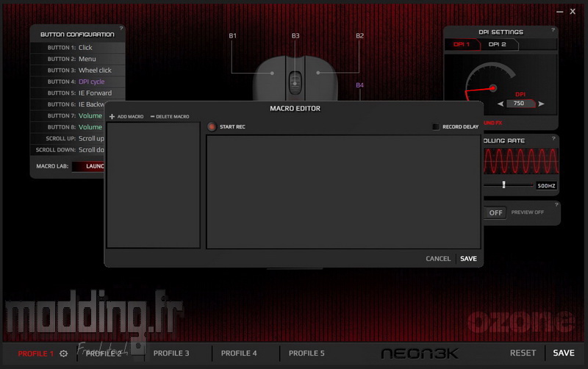Viewport: 588px width, 369px height.
Task: Open Button Configuration help question mark
Action: point(121,28)
